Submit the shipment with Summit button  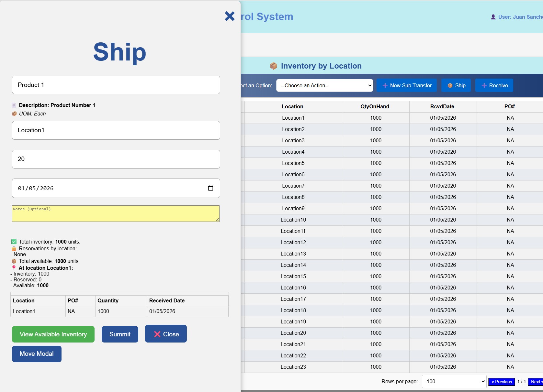[x=120, y=334]
